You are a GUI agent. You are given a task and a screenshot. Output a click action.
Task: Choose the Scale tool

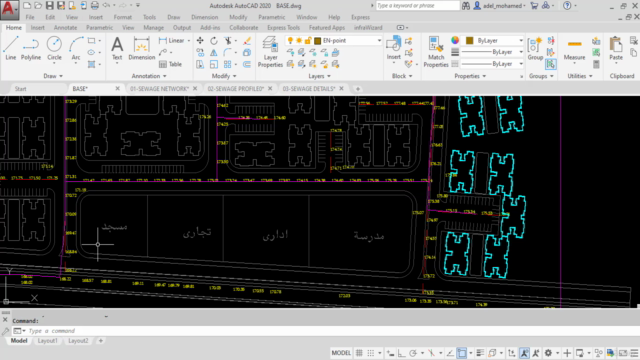pyautogui.click(x=214, y=64)
